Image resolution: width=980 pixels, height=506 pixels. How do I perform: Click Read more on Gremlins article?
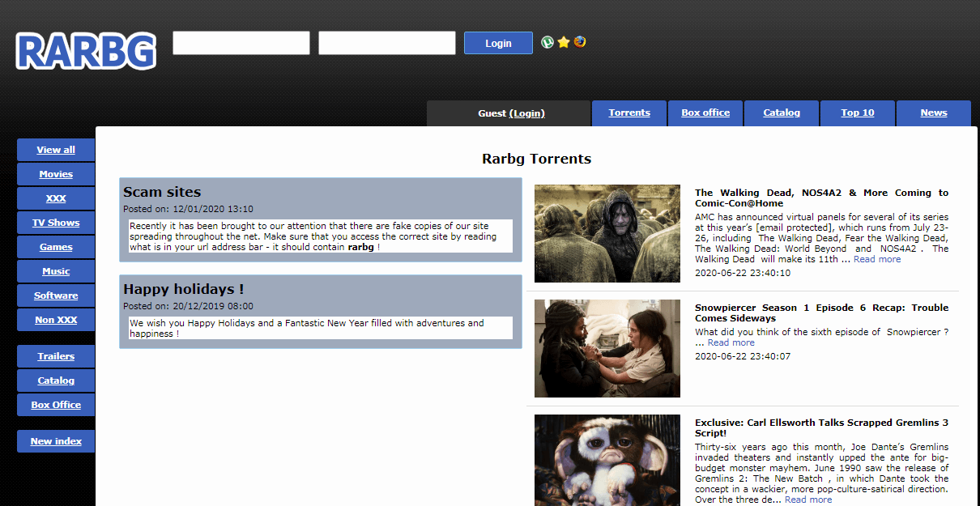[x=808, y=500]
